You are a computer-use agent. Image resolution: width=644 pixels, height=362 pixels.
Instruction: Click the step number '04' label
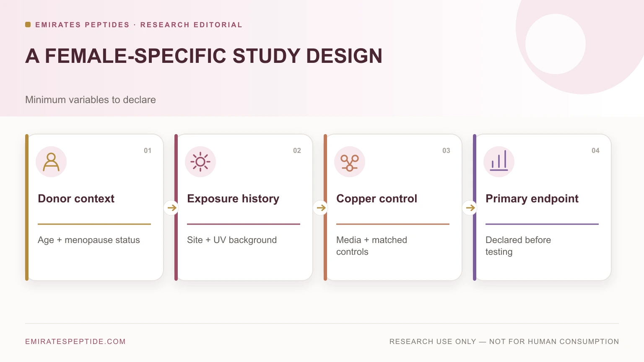(595, 150)
